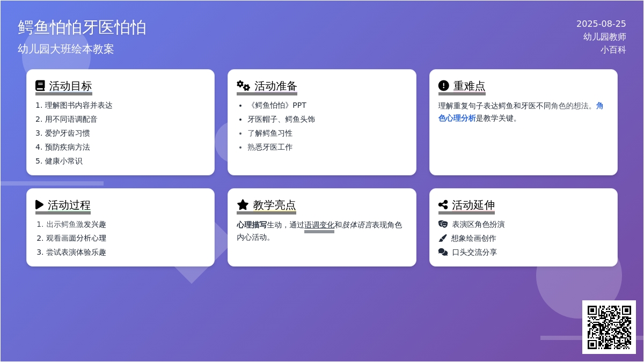
Task: Click the text 口头交流分享
Action: click(x=474, y=252)
